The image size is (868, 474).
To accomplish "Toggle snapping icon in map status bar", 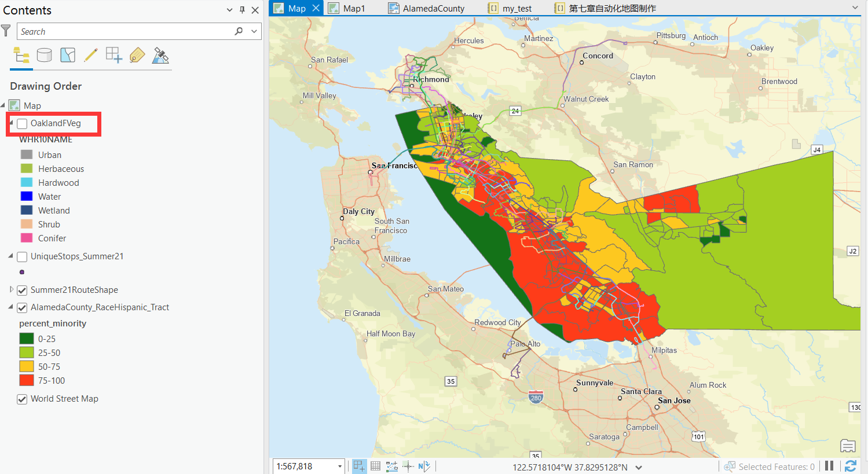I will (359, 466).
